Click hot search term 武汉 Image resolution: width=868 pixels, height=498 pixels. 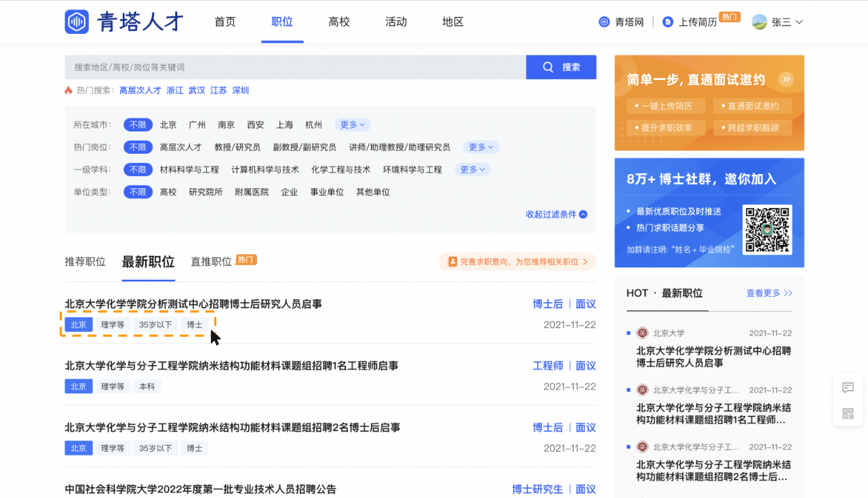(197, 90)
